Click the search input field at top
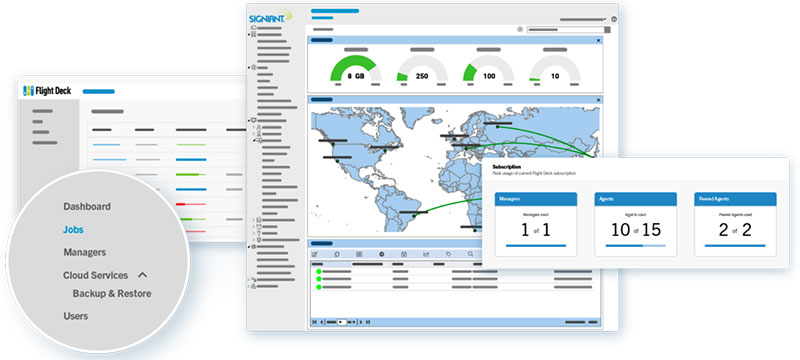The height and width of the screenshot is (360, 800). [565, 30]
